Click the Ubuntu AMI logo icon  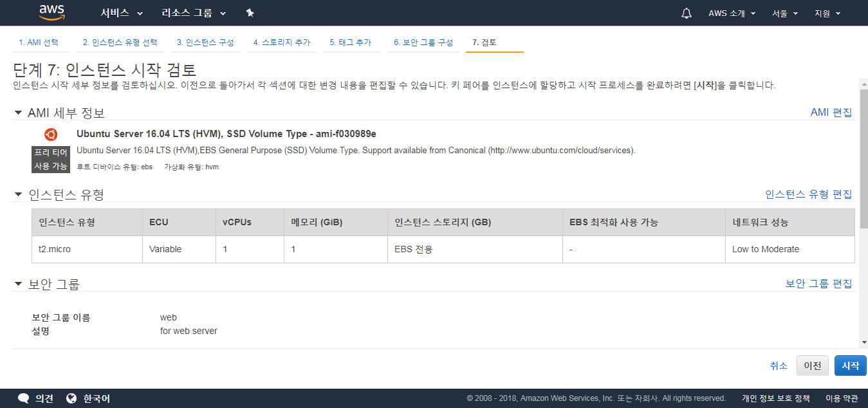[51, 134]
